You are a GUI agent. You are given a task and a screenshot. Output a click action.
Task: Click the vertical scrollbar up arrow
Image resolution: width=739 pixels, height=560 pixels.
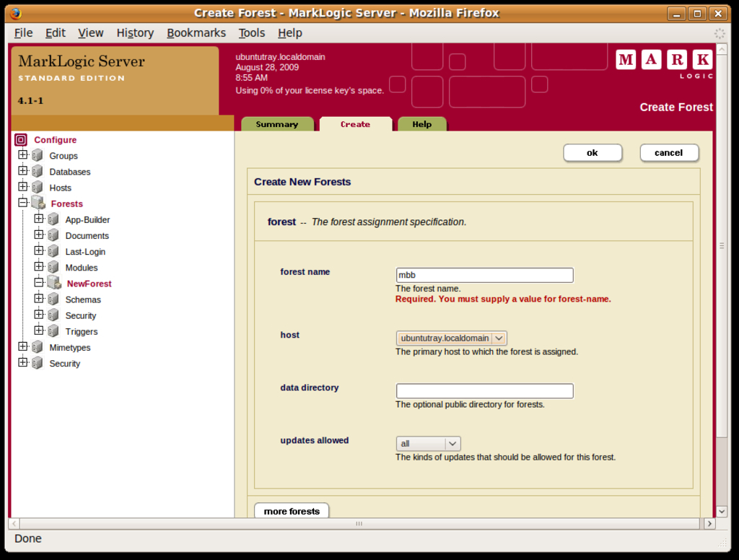pyautogui.click(x=722, y=48)
